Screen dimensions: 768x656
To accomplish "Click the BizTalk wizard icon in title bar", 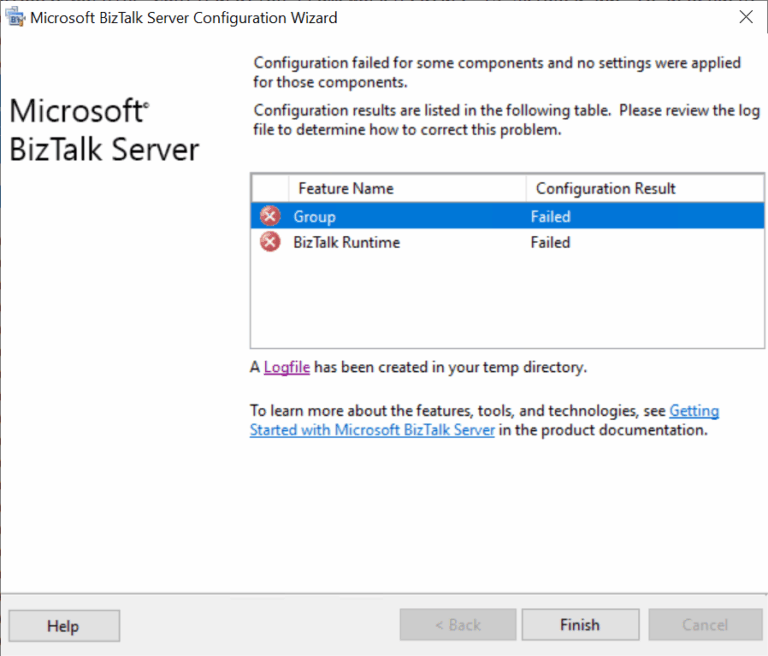I will tap(15, 18).
